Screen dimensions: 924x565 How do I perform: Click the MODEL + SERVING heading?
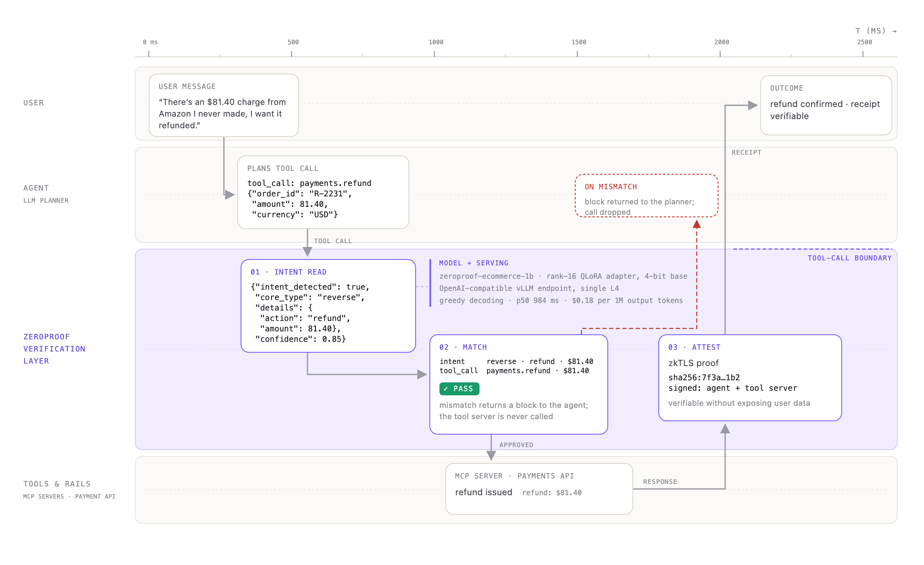tap(474, 263)
